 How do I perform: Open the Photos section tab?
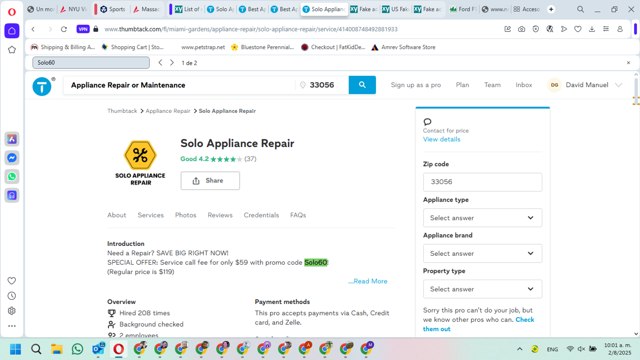point(186,215)
